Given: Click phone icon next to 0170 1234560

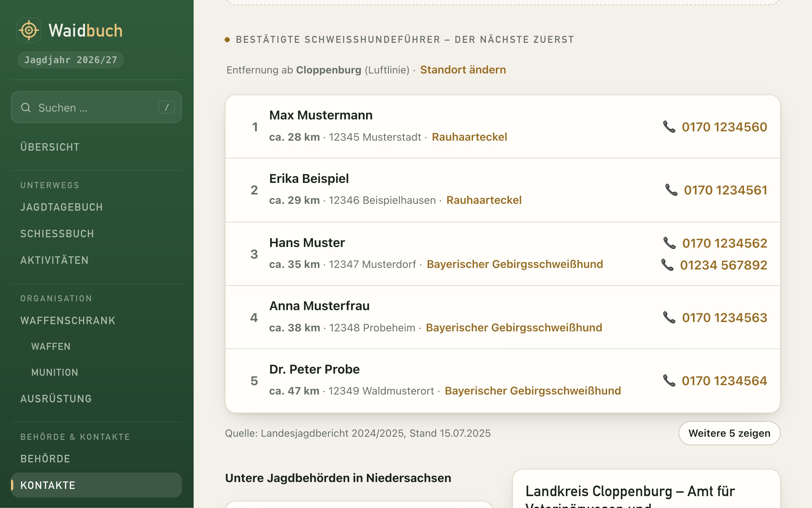Looking at the screenshot, I should pyautogui.click(x=669, y=127).
